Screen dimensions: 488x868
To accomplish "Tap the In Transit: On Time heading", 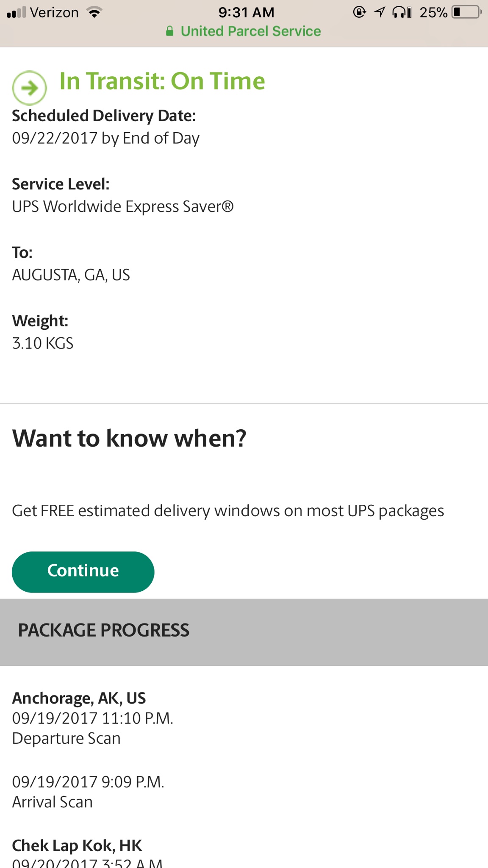I will point(162,81).
